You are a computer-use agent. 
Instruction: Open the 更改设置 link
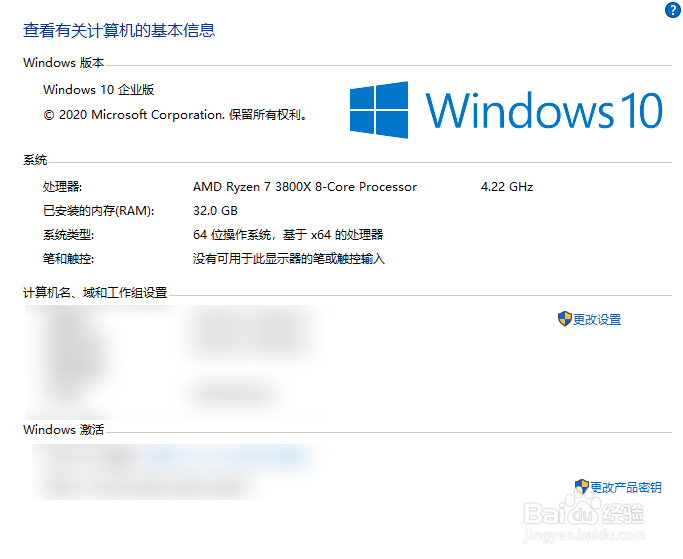tap(597, 320)
